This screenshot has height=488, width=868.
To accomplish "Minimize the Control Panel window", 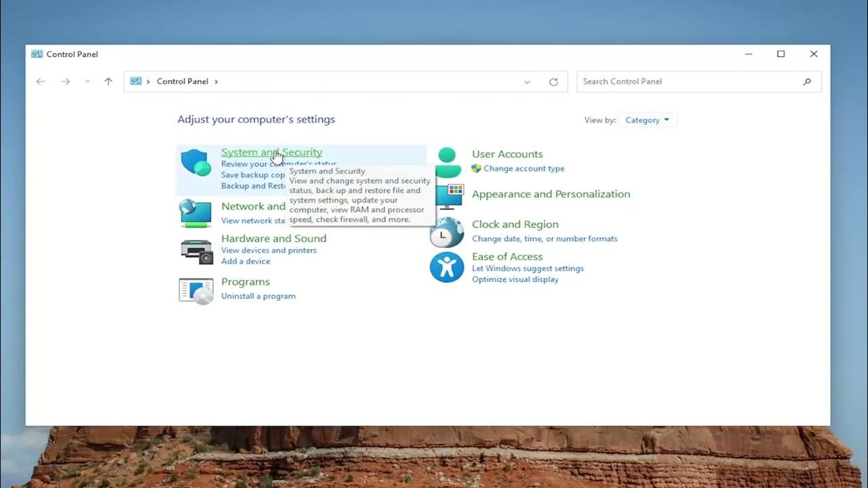I will pyautogui.click(x=749, y=54).
